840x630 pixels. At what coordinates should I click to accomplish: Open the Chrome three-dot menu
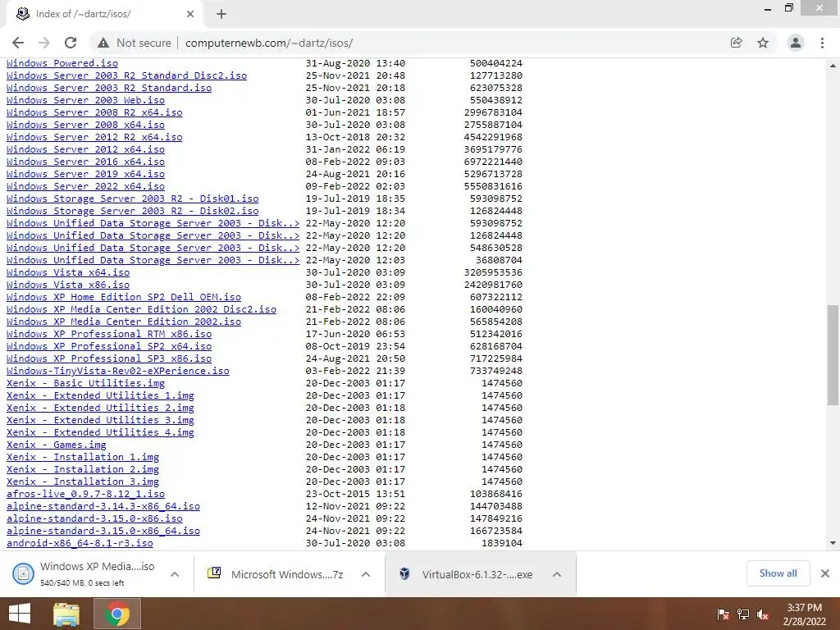[822, 43]
